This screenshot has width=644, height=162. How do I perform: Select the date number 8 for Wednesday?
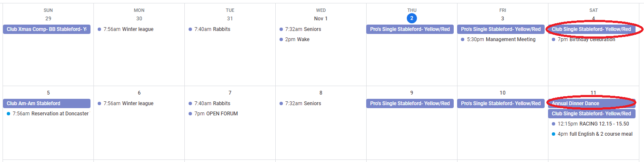point(321,93)
